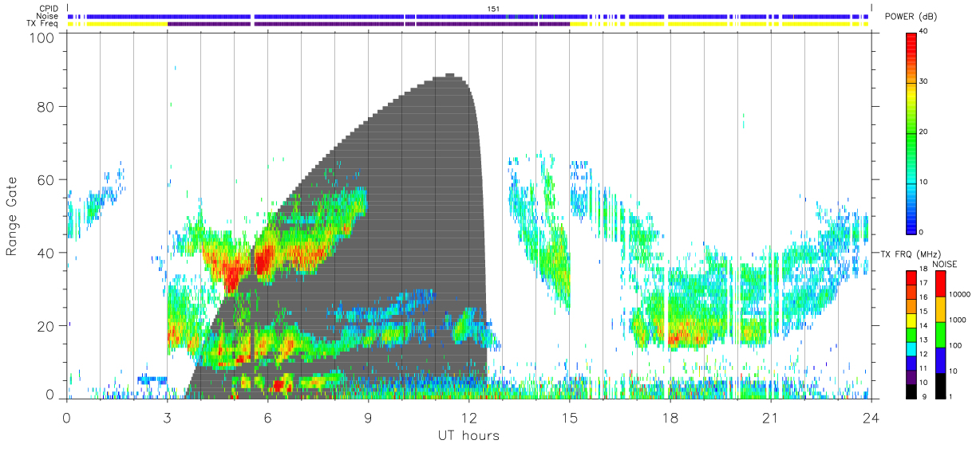Click the 1000 label on NOISE legend
Image resolution: width=980 pixels, height=452 pixels.
pyautogui.click(x=956, y=319)
